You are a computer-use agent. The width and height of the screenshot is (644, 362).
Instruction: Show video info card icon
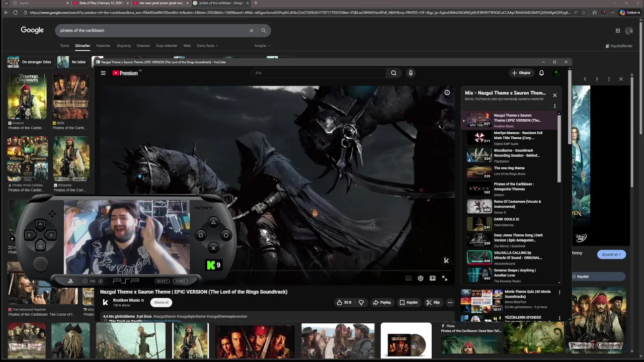click(447, 93)
